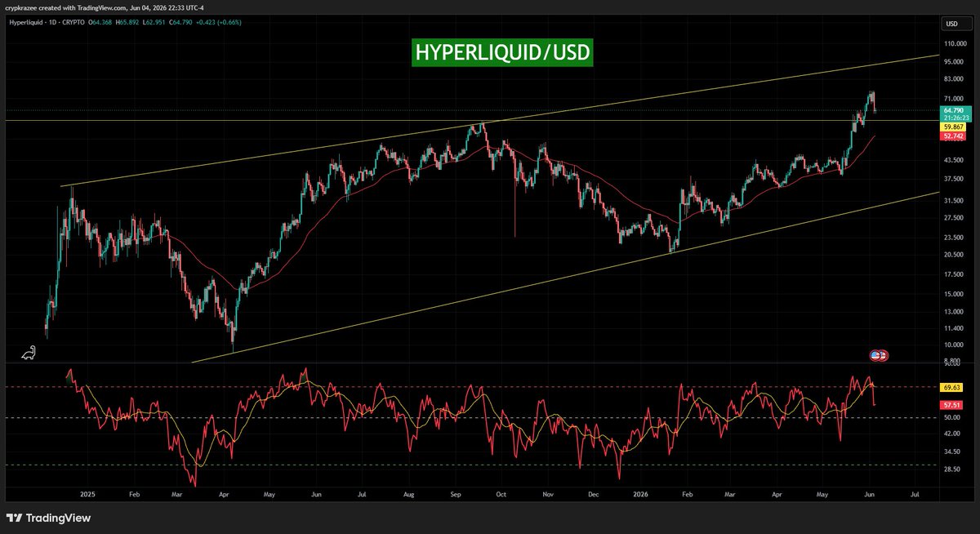
Task: Click the yellow 59.867 price label
Action: click(x=955, y=127)
